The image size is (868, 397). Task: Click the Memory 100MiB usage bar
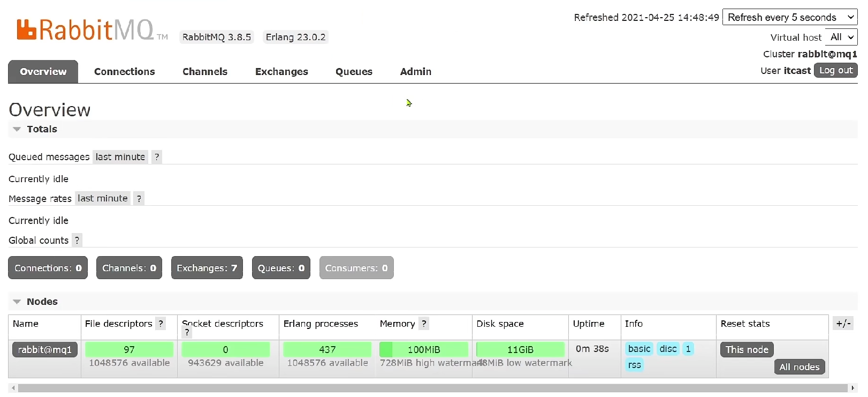[424, 349]
